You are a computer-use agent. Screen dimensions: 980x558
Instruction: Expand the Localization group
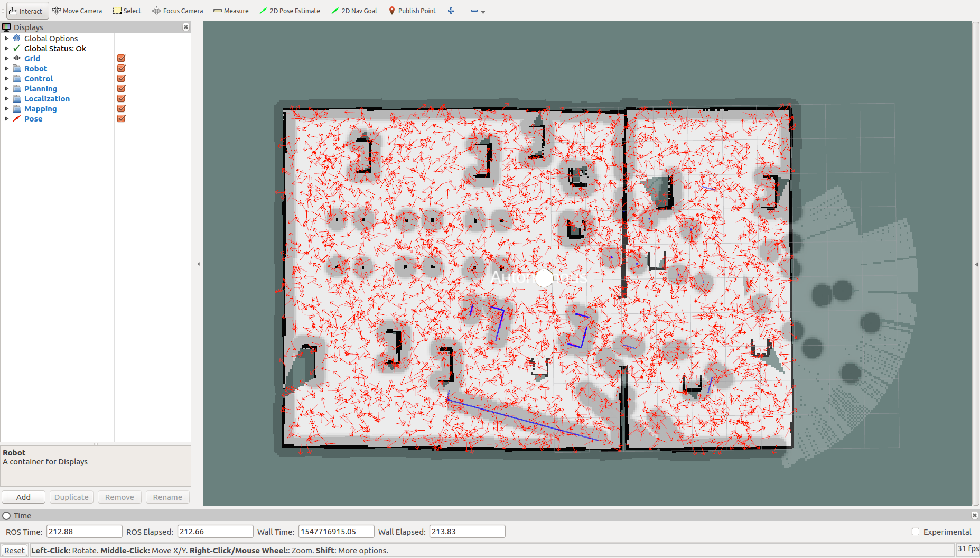(6, 98)
